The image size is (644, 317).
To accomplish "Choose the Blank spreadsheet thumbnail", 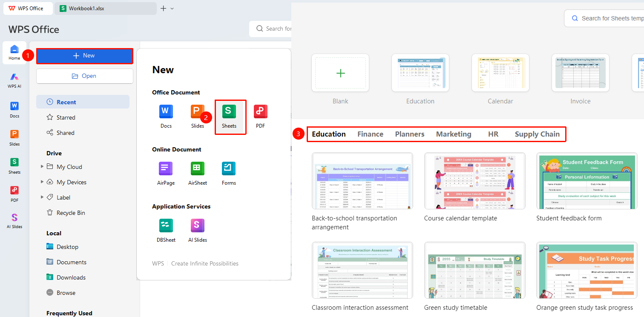I will pyautogui.click(x=340, y=73).
